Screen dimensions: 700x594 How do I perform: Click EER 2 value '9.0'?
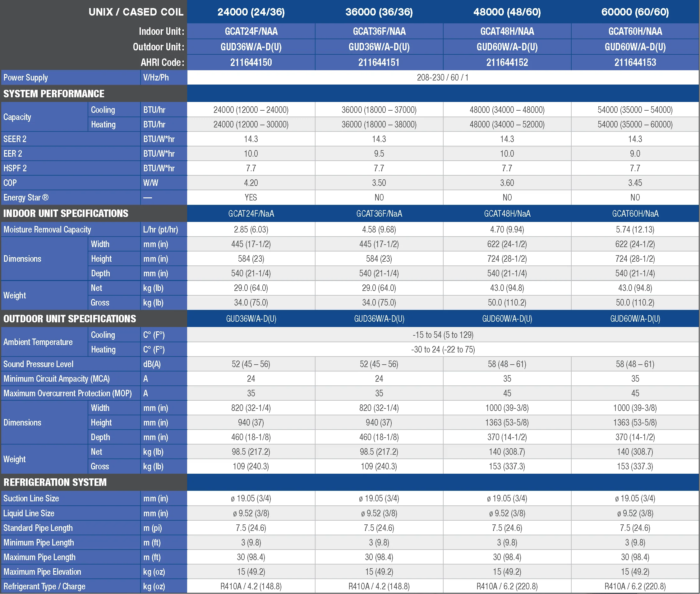pos(635,154)
